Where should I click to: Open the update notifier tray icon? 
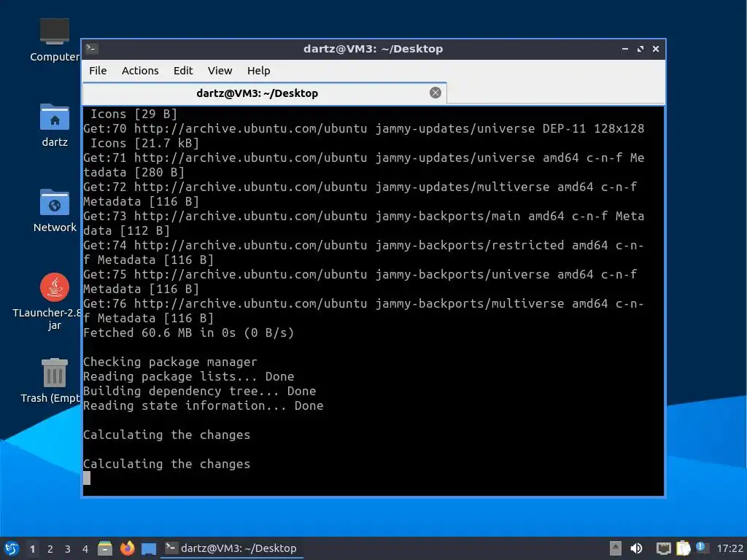point(701,548)
